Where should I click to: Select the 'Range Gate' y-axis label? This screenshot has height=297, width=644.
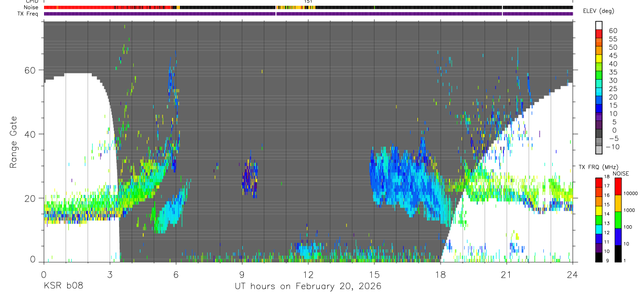click(13, 142)
